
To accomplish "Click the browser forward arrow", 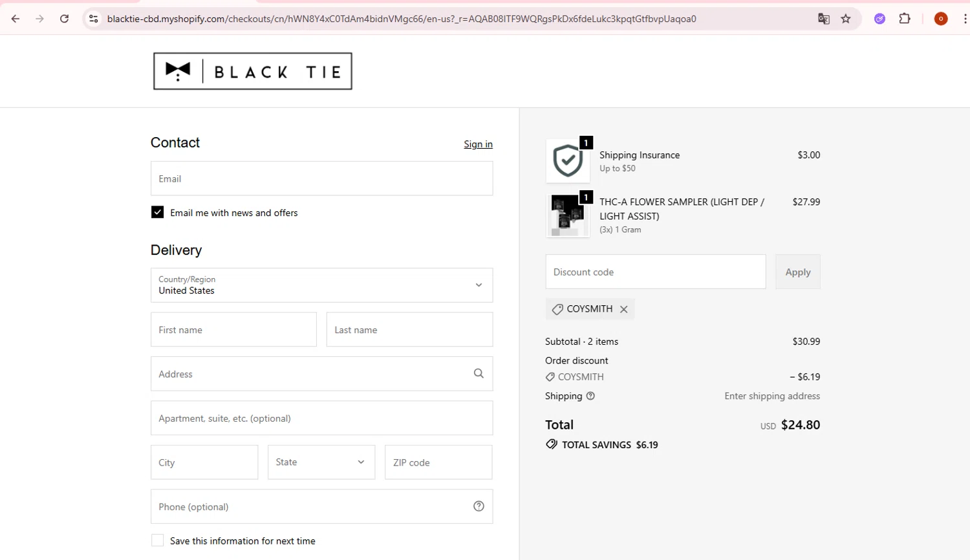I will click(x=40, y=19).
